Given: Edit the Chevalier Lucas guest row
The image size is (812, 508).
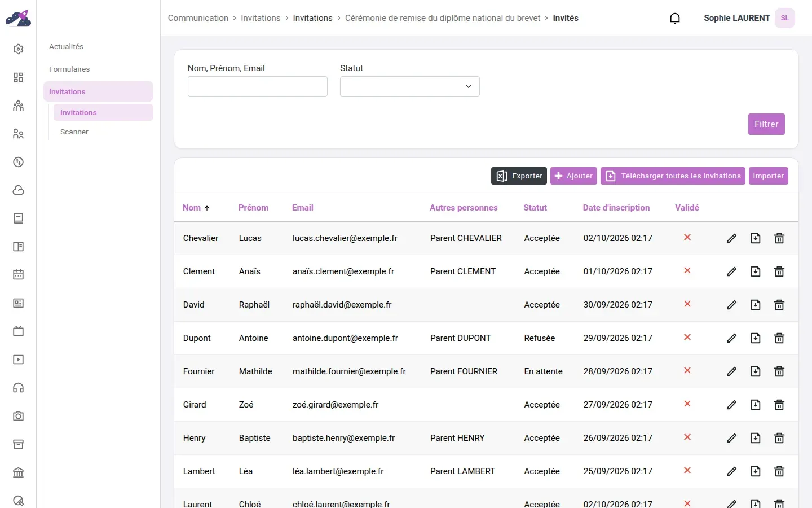Looking at the screenshot, I should (x=731, y=238).
